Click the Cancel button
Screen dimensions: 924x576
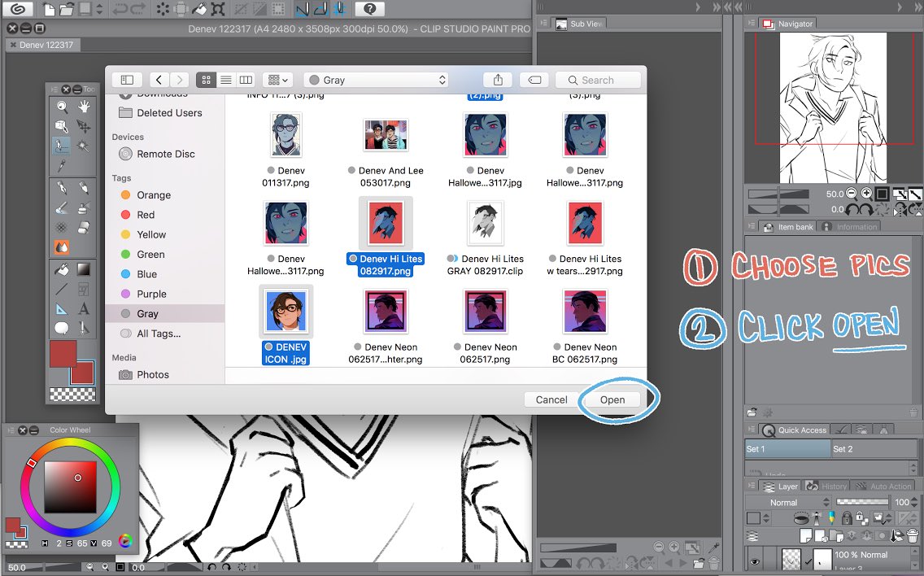coord(551,399)
